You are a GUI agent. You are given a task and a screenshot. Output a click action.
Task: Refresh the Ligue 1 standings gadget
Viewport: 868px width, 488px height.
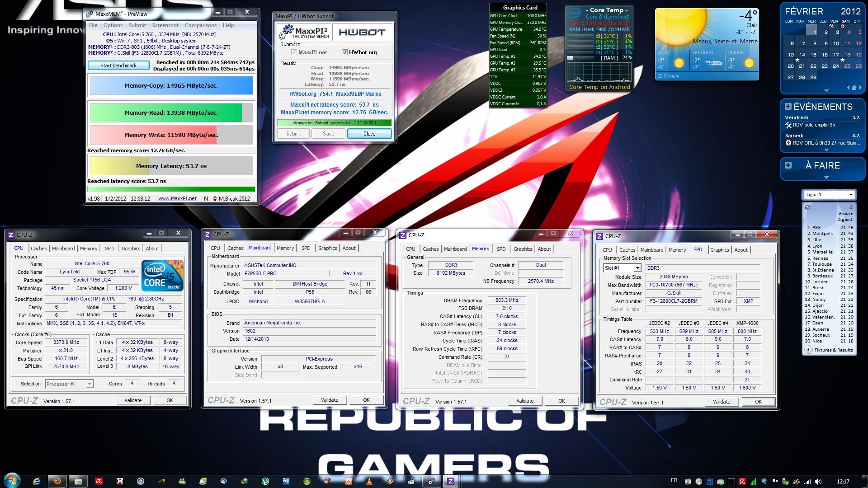807,207
